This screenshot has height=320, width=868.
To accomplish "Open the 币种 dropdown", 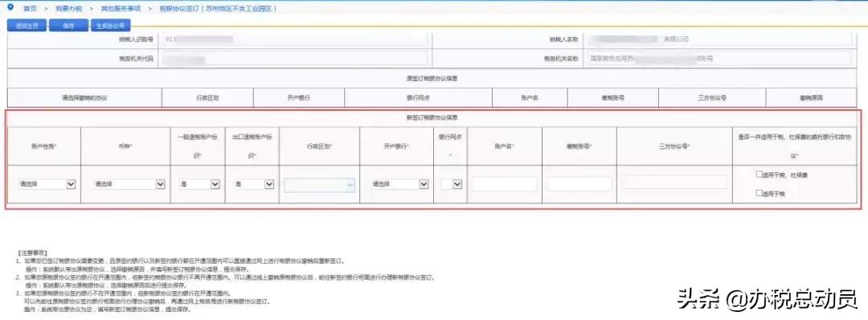I will pyautogui.click(x=129, y=184).
